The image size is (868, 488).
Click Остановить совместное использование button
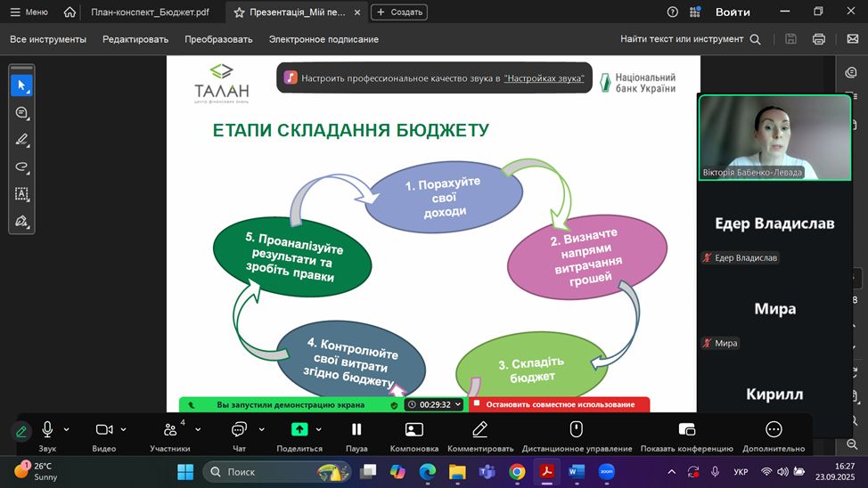(560, 404)
